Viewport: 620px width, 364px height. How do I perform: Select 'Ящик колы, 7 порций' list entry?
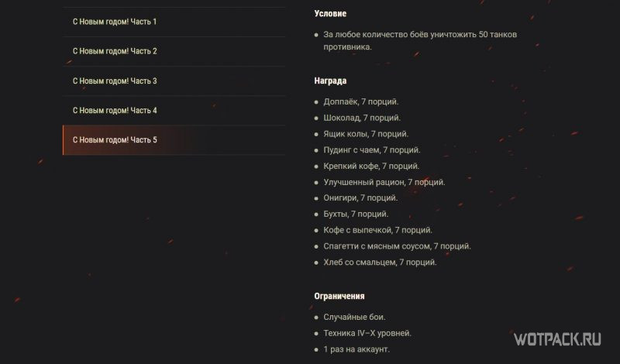coord(366,134)
